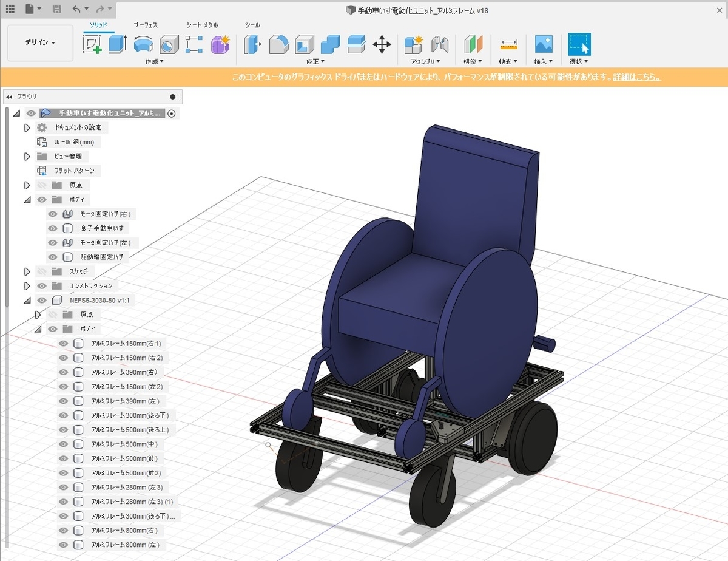Hide the 息子手動車いす body
This screenshot has width=728, height=561.
53,228
